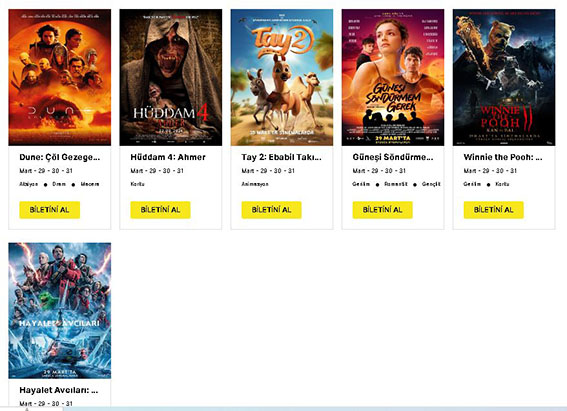Open the Tay 2: Ebabil Takımı title link

coord(281,157)
